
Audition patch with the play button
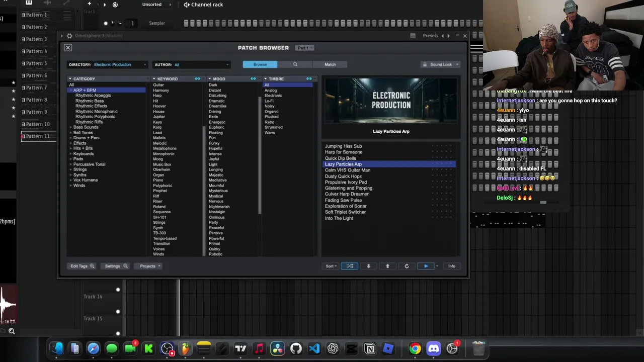tap(426, 266)
